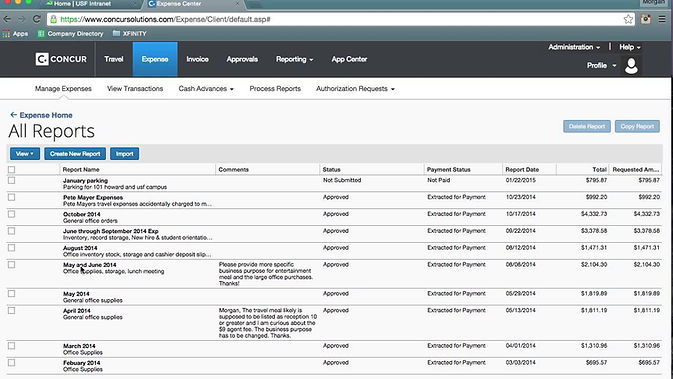This screenshot has height=379, width=673.
Task: Click the secure padlock icon in address bar
Action: [53, 19]
